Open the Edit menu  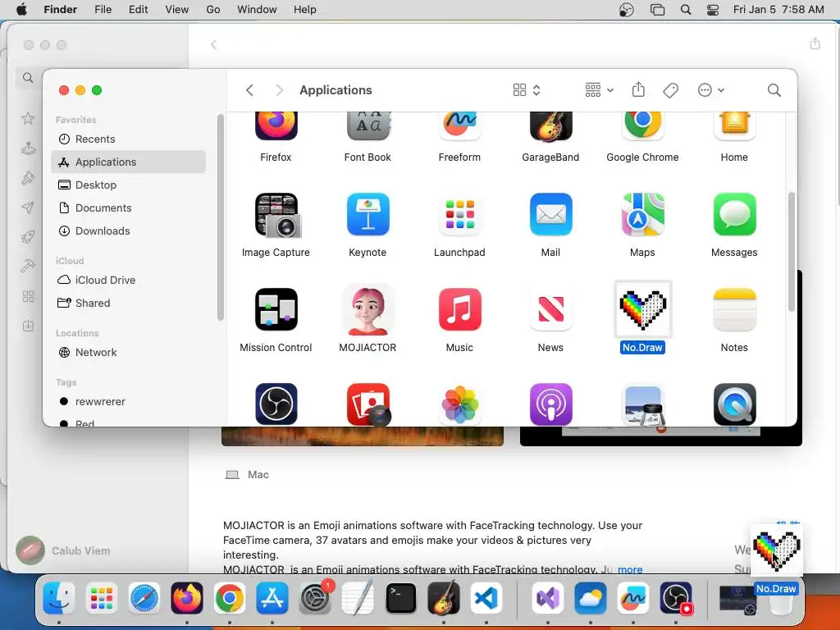coord(138,10)
